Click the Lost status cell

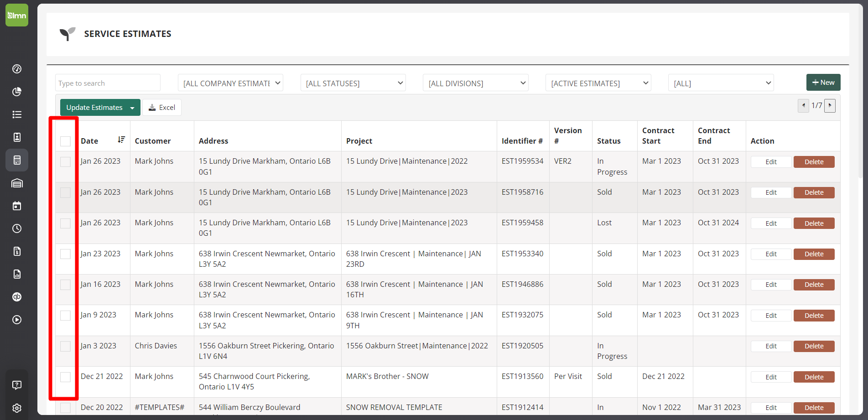click(604, 223)
